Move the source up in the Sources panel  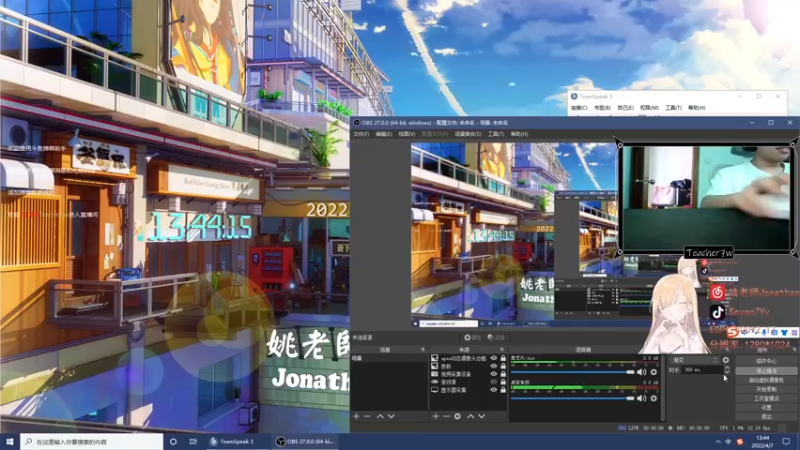[470, 416]
